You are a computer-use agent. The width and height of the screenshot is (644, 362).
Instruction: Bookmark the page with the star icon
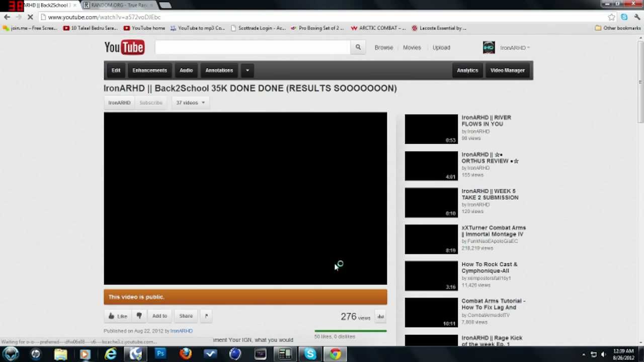coord(611,17)
